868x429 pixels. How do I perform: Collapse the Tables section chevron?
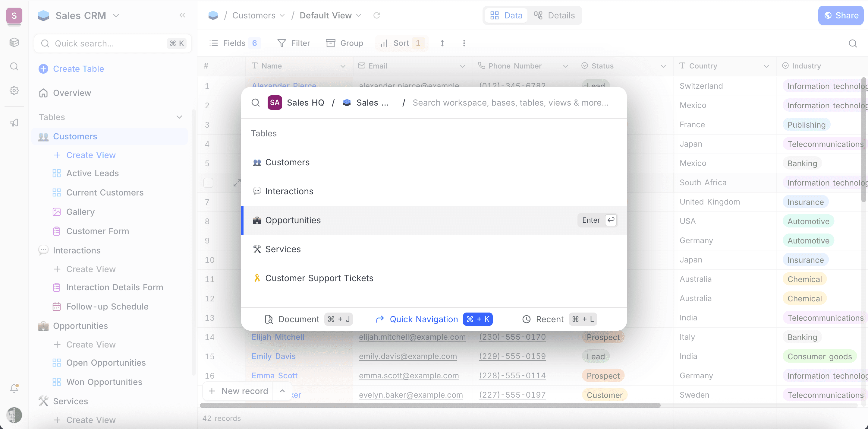[x=179, y=117]
